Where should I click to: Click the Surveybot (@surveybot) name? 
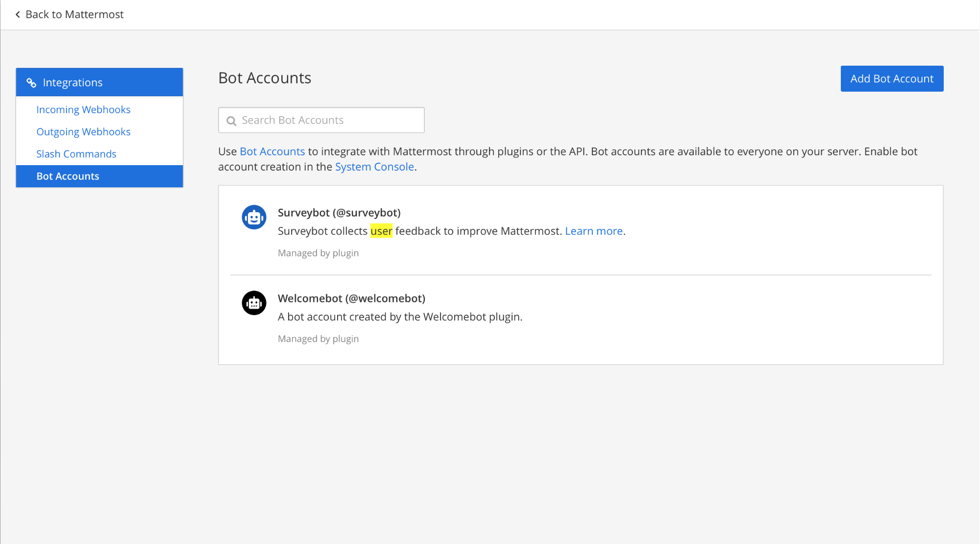pyautogui.click(x=339, y=213)
